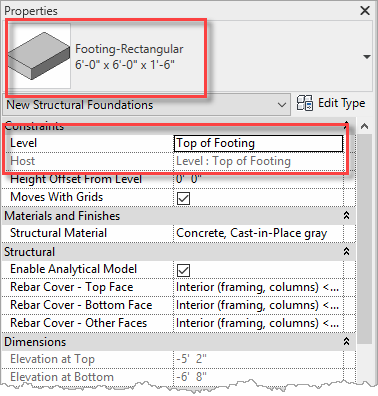Toggle the Moves With Grids checkbox

coord(183,198)
